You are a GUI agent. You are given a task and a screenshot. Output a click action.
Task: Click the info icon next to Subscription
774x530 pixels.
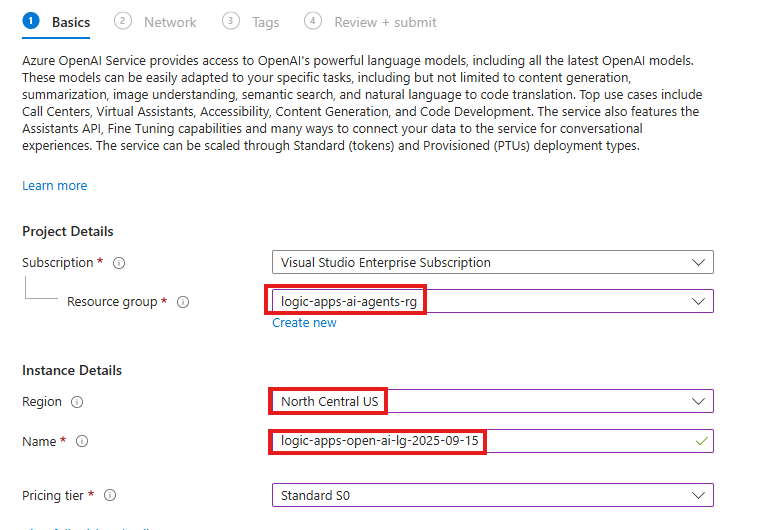[119, 263]
